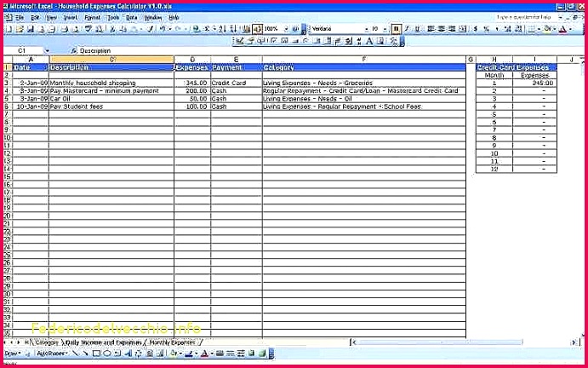This screenshot has width=588, height=368.
Task: Click the Line Color icon on Drawing toolbar
Action: tap(189, 353)
